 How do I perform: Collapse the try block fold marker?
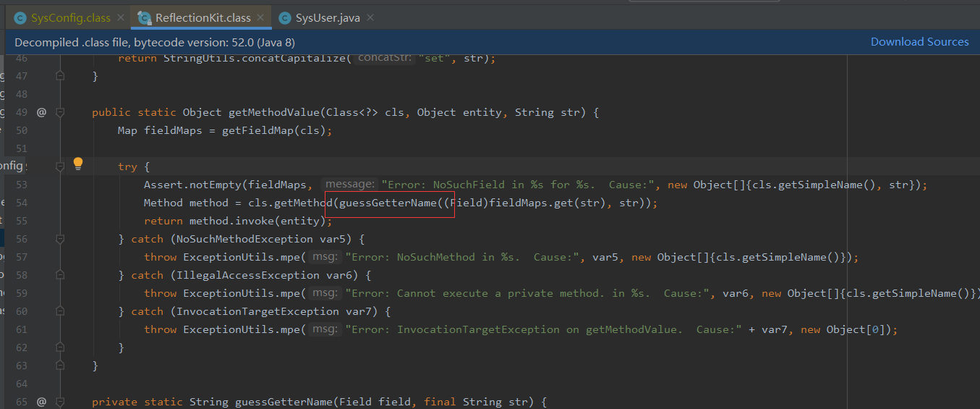tap(60, 166)
